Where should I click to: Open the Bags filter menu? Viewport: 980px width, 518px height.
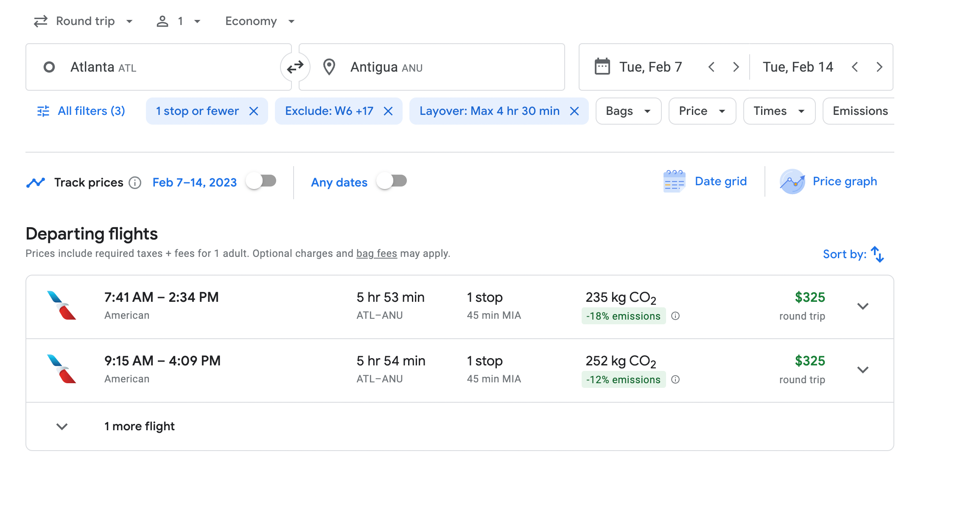[628, 111]
